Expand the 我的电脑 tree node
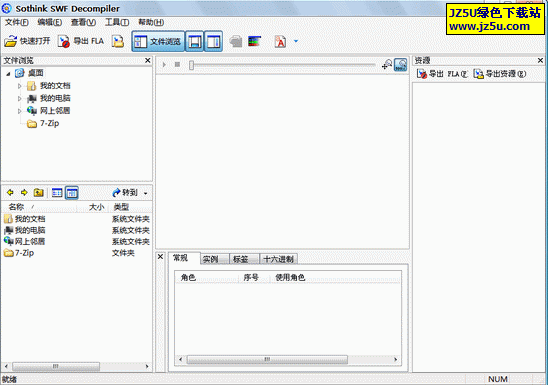Viewport: 548px width, 385px height. (x=20, y=99)
